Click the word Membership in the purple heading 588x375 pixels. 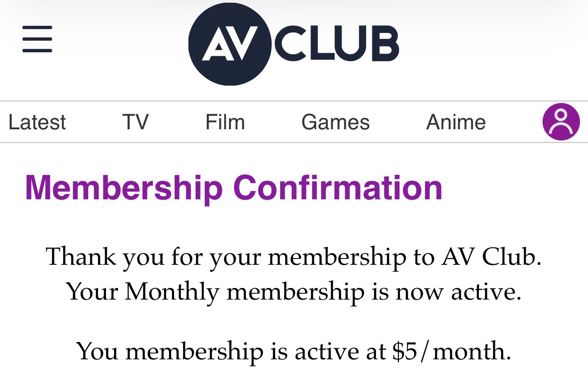click(124, 188)
